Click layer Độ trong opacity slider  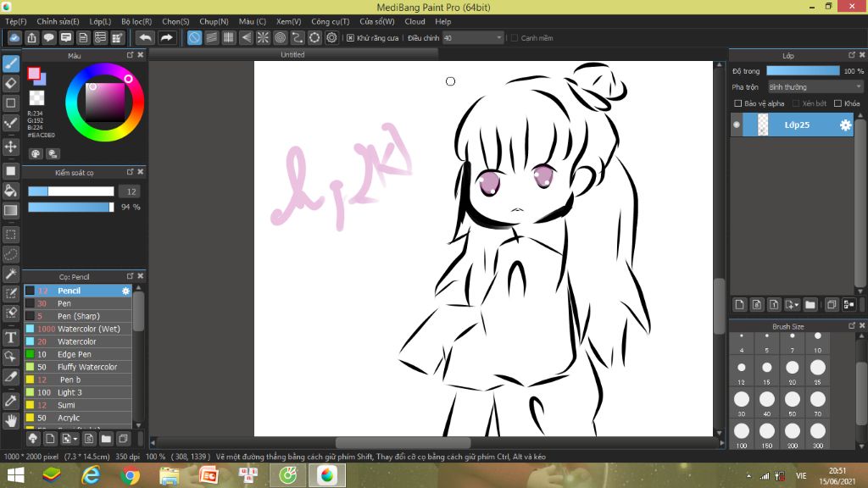pos(803,71)
